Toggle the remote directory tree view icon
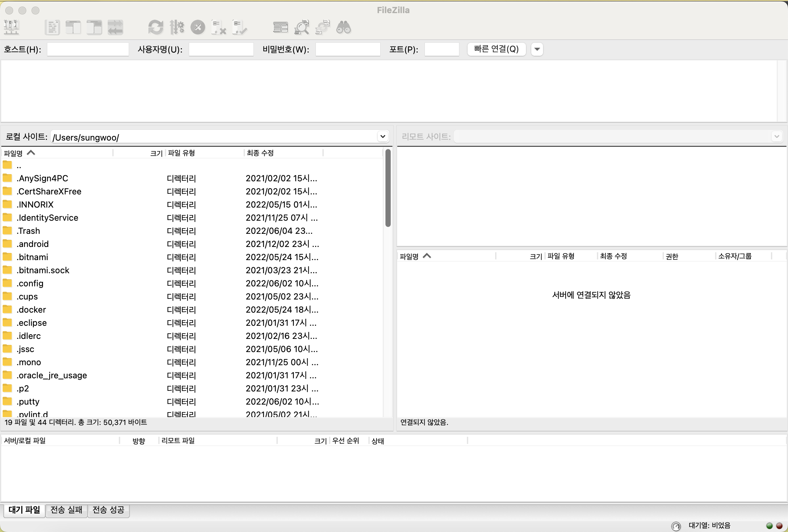Viewport: 788px width, 532px height. click(x=94, y=27)
